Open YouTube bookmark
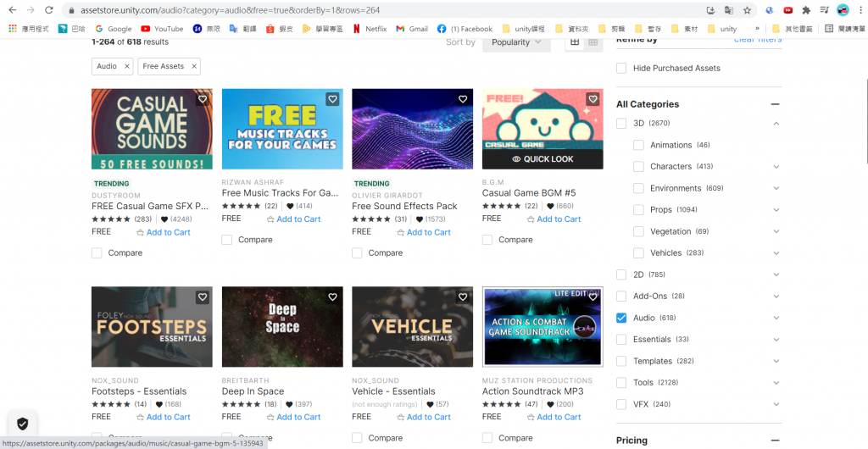The width and height of the screenshot is (868, 449). (x=162, y=29)
